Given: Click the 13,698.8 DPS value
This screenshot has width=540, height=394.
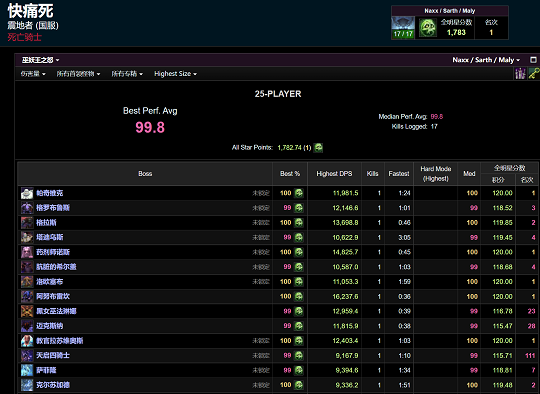Looking at the screenshot, I should (x=345, y=223).
